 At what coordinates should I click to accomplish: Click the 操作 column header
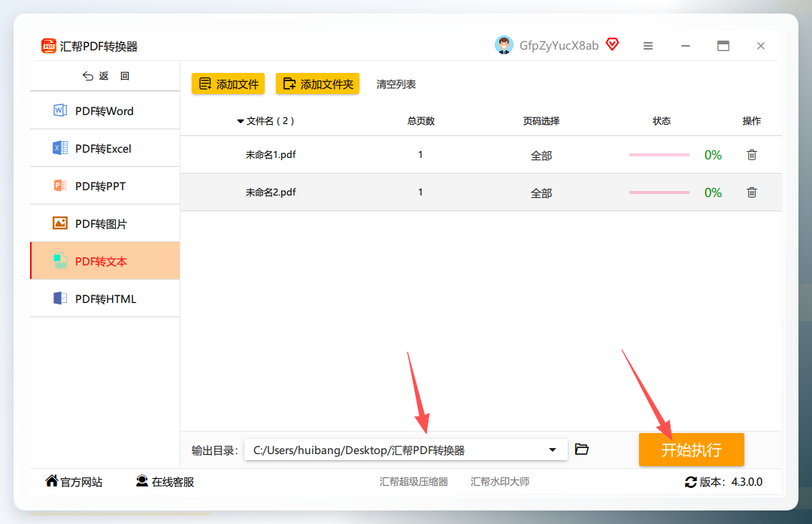(x=751, y=121)
